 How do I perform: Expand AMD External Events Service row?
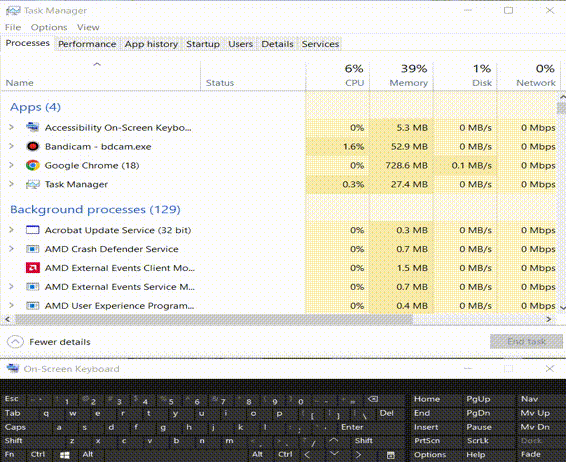[x=12, y=287]
